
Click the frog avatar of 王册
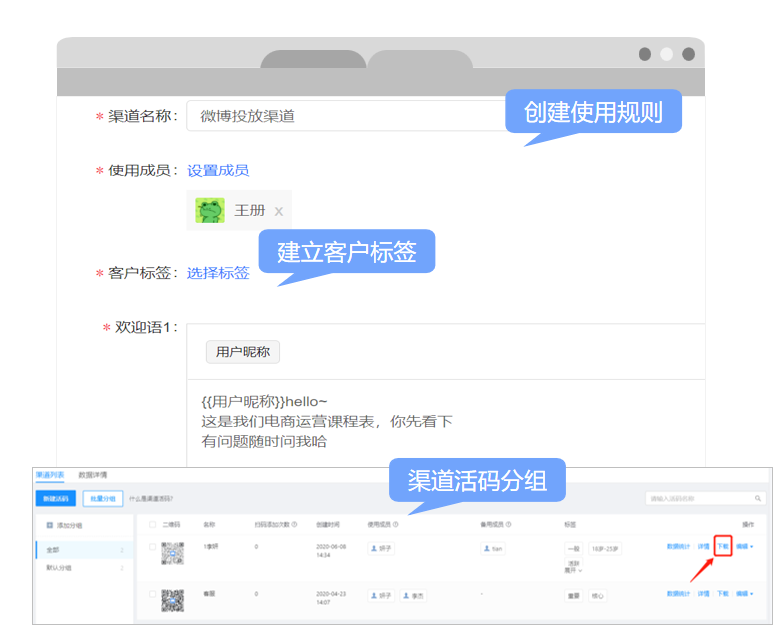tap(210, 210)
